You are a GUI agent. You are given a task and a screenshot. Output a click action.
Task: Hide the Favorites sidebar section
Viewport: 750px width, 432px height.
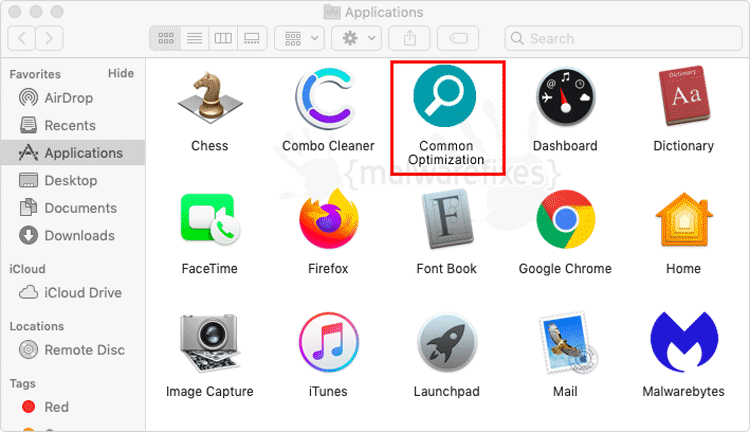click(x=121, y=73)
